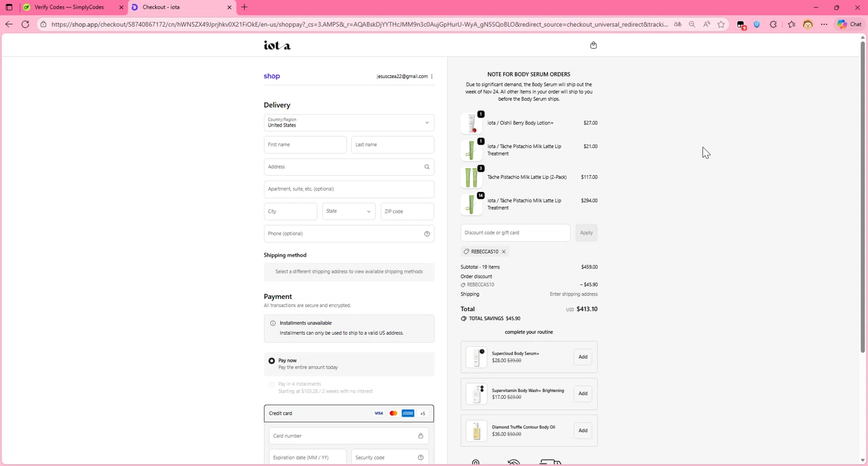Click the shop logo link

tap(272, 76)
